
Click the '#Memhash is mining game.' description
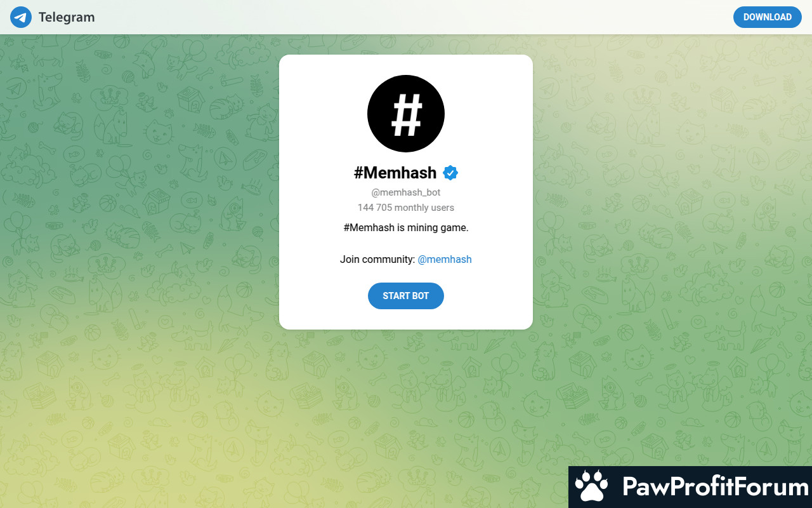(406, 227)
